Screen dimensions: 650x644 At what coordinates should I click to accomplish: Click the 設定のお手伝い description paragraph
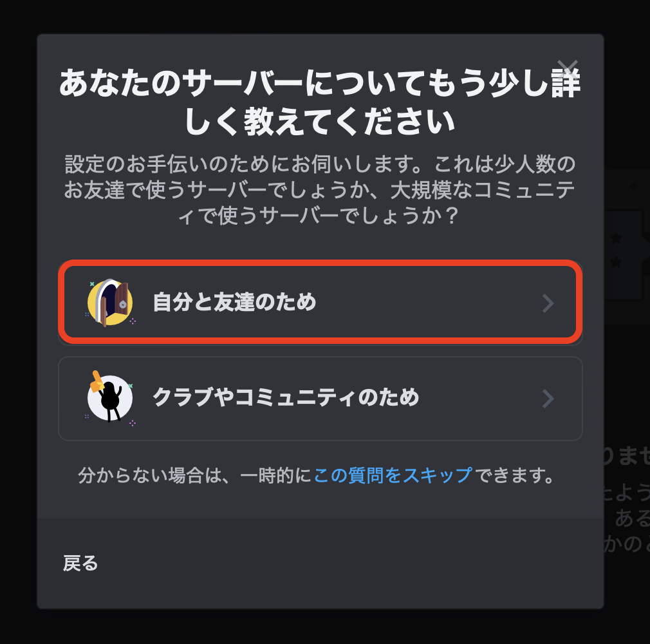tap(320, 189)
